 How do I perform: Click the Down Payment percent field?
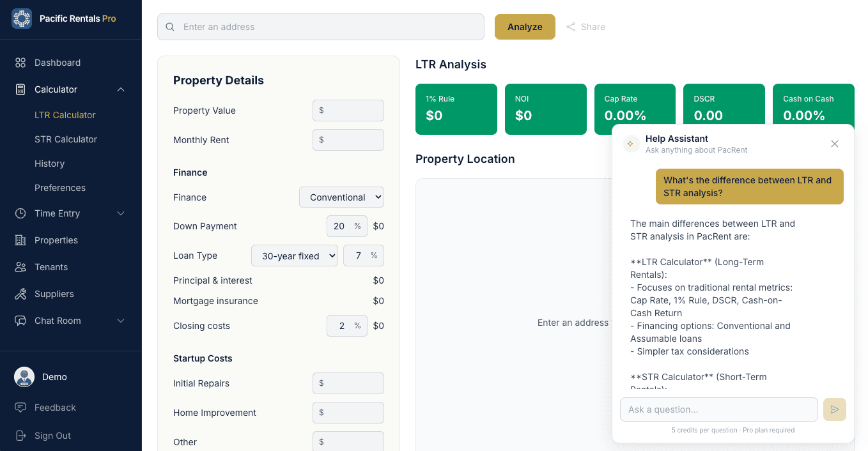pos(347,226)
